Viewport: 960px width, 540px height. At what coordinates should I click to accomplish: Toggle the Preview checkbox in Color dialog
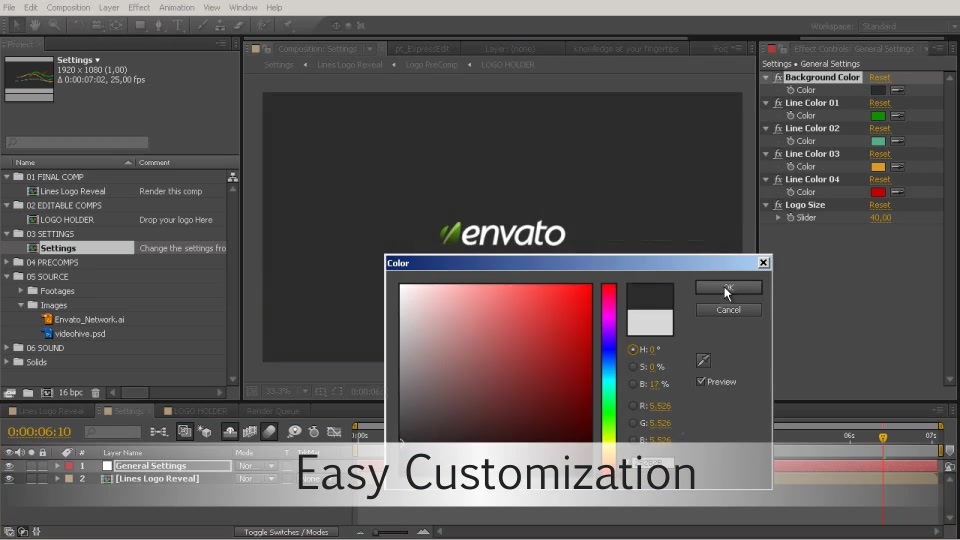[701, 381]
